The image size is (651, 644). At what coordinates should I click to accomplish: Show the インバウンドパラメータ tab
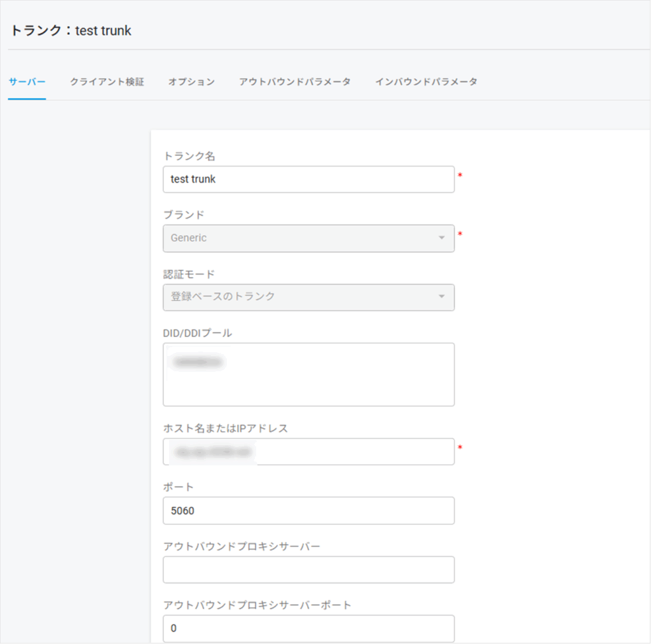click(x=426, y=82)
